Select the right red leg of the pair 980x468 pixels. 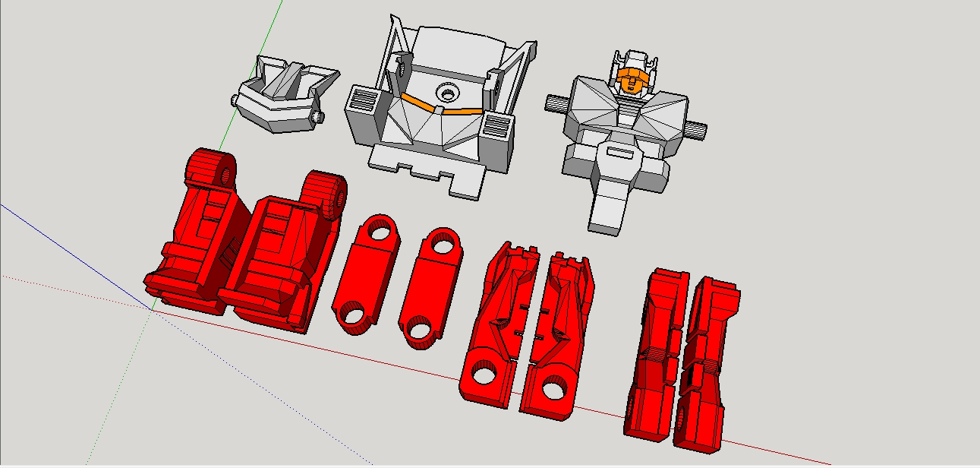pyautogui.click(x=285, y=251)
